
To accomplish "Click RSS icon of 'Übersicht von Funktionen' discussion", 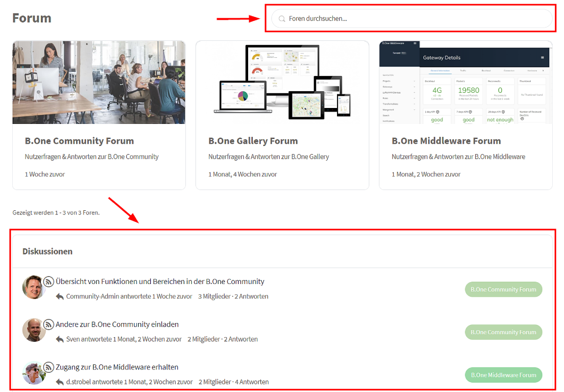I will point(49,282).
